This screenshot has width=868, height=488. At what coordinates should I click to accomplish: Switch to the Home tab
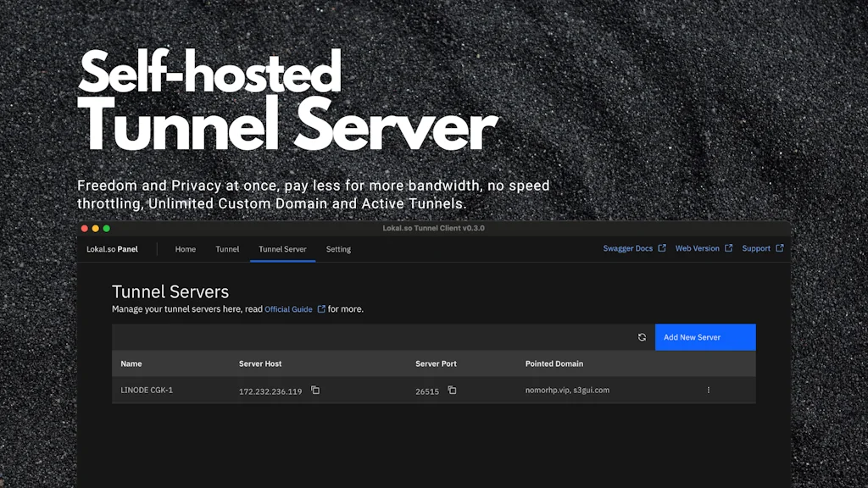pos(185,249)
